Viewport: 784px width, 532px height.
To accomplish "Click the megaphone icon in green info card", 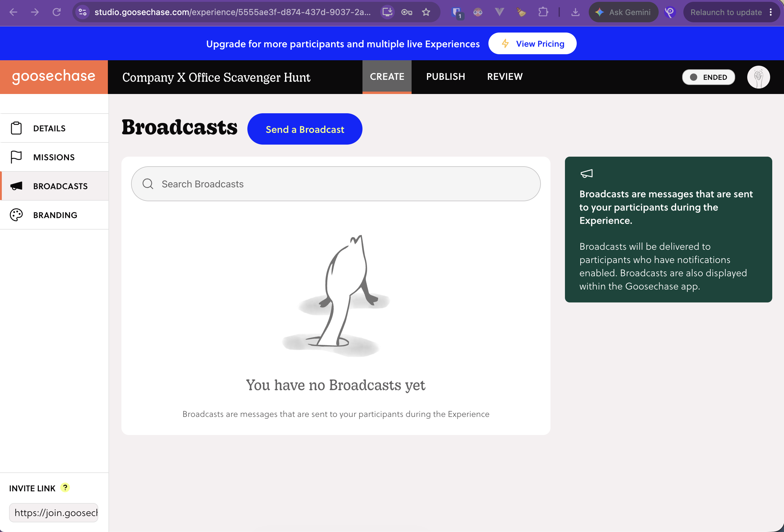I will [x=587, y=174].
